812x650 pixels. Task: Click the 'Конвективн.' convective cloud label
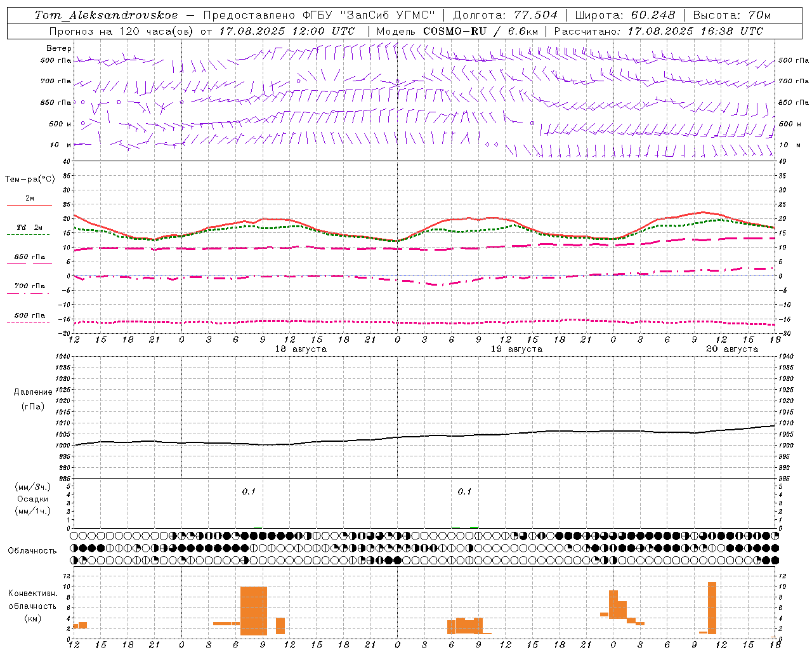[33, 594]
